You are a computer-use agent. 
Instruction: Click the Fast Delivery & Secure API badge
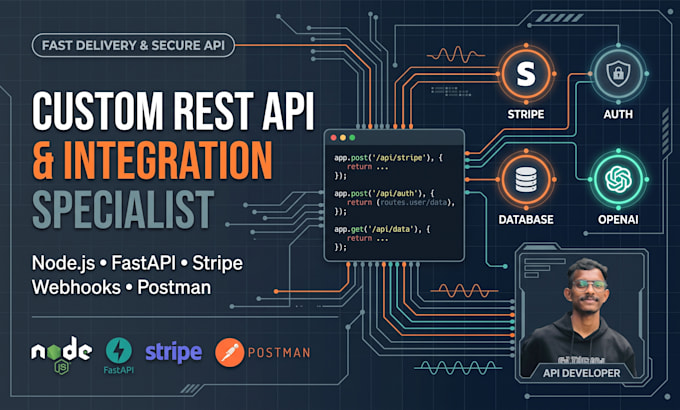tap(134, 45)
